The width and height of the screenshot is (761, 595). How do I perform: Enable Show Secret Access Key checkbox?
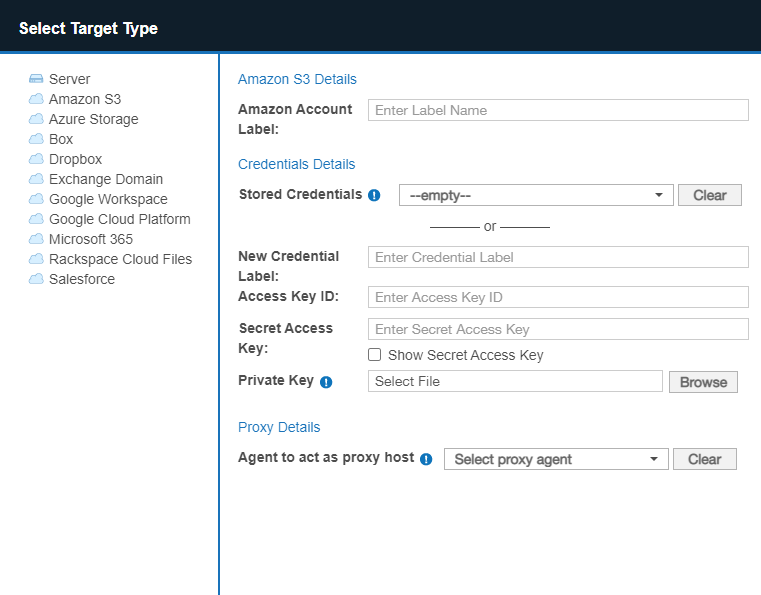[x=375, y=355]
